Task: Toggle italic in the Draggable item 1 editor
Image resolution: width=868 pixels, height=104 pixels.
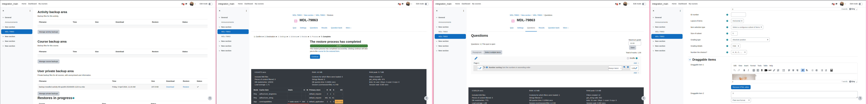Action: pos(748,70)
